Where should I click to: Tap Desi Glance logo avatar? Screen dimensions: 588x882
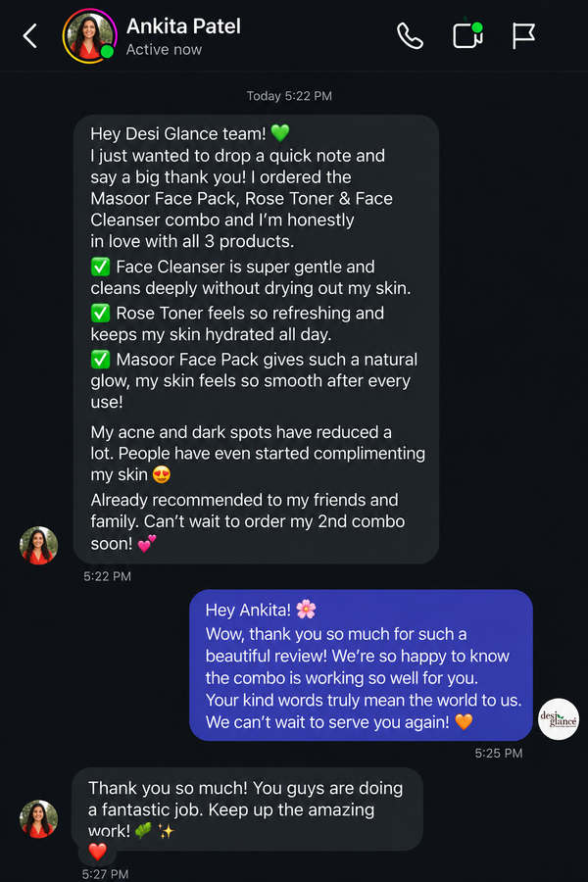coord(559,719)
